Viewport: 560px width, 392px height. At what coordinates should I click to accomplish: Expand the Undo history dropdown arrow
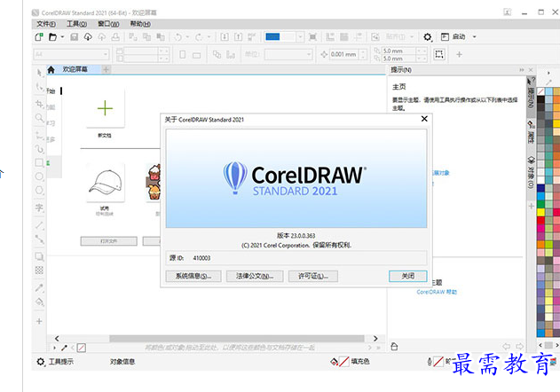point(187,36)
